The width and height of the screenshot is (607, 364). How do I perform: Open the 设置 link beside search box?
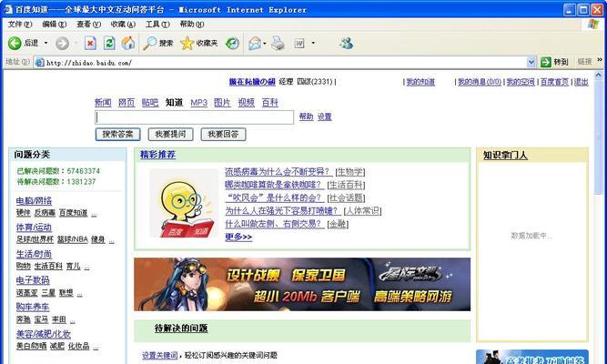324,116
